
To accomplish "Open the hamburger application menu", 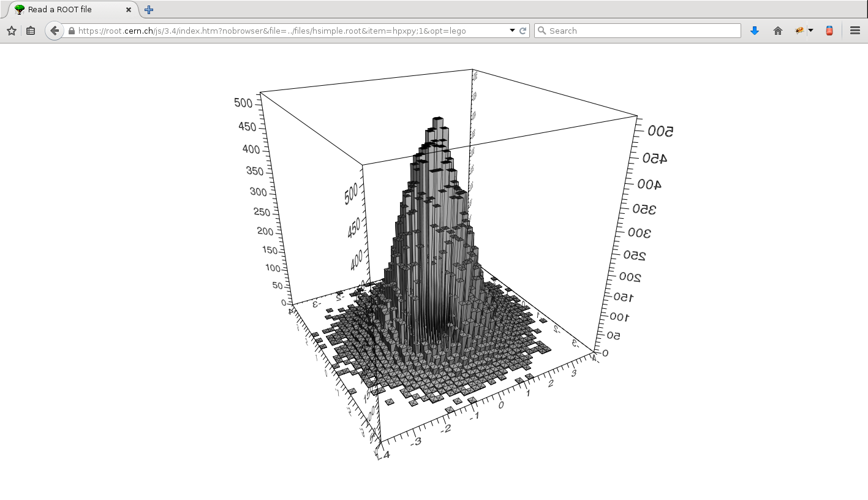I will point(855,31).
